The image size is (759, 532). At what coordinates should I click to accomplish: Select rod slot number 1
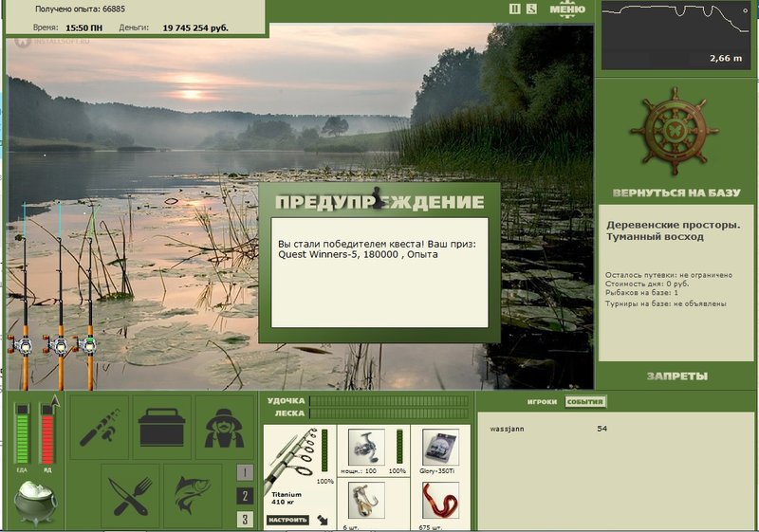tap(245, 472)
